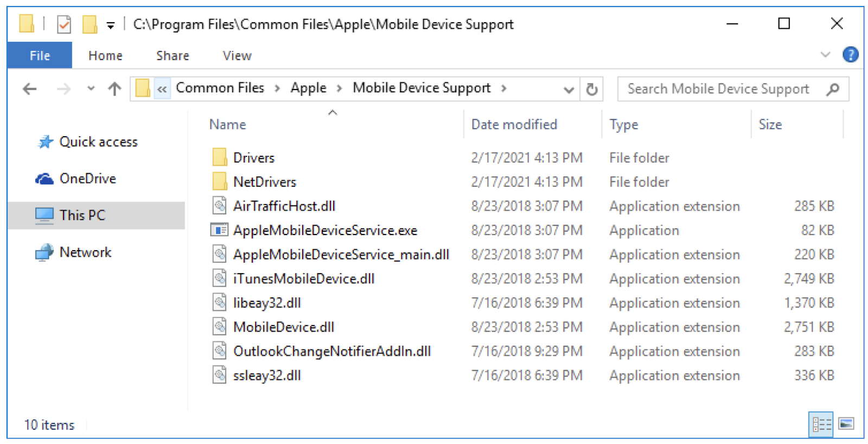
Task: Click the Apple breadcrumb link
Action: [x=308, y=87]
